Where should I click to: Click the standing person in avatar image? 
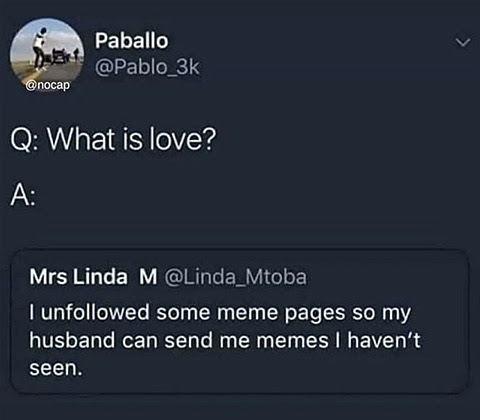coord(40,49)
